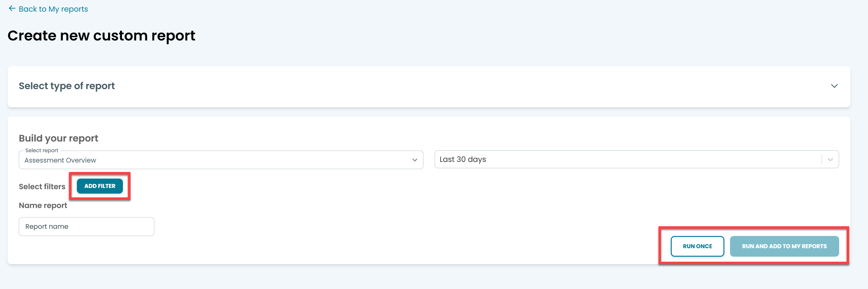Click the small Select report field label
868x289 pixels.
click(x=42, y=150)
